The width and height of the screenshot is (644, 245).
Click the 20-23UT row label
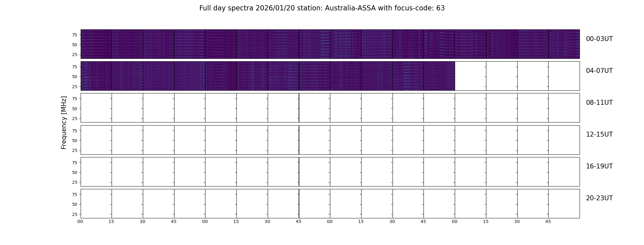[599, 198]
